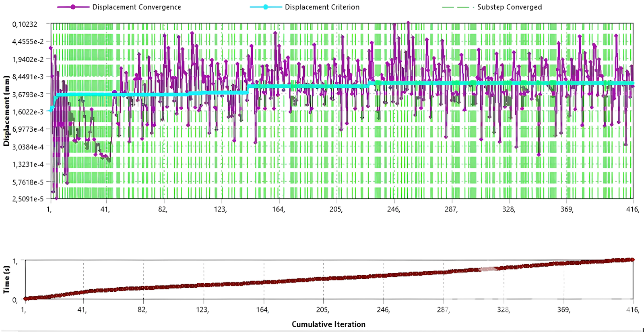Click the Time (s) vertical axis title
Screen dimensions: 644x332
pyautogui.click(x=6, y=279)
